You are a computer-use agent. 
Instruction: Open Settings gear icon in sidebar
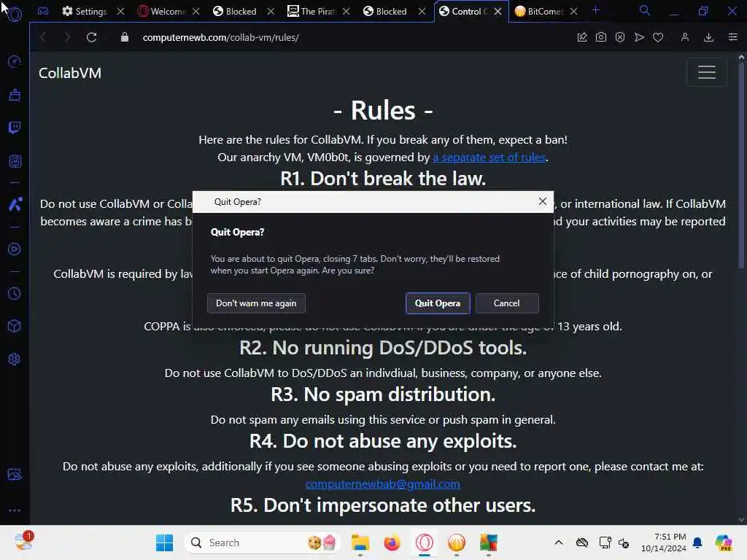coord(15,359)
